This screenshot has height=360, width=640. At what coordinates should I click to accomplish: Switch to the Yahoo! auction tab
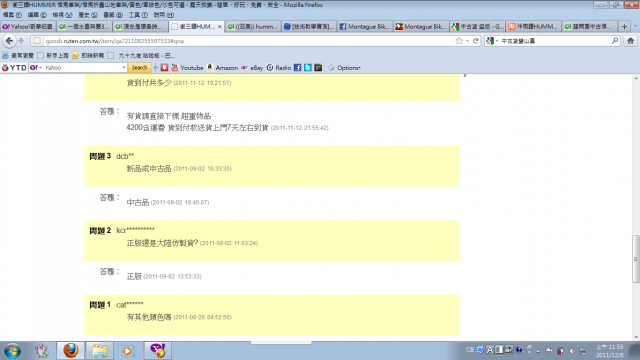[x=28, y=27]
